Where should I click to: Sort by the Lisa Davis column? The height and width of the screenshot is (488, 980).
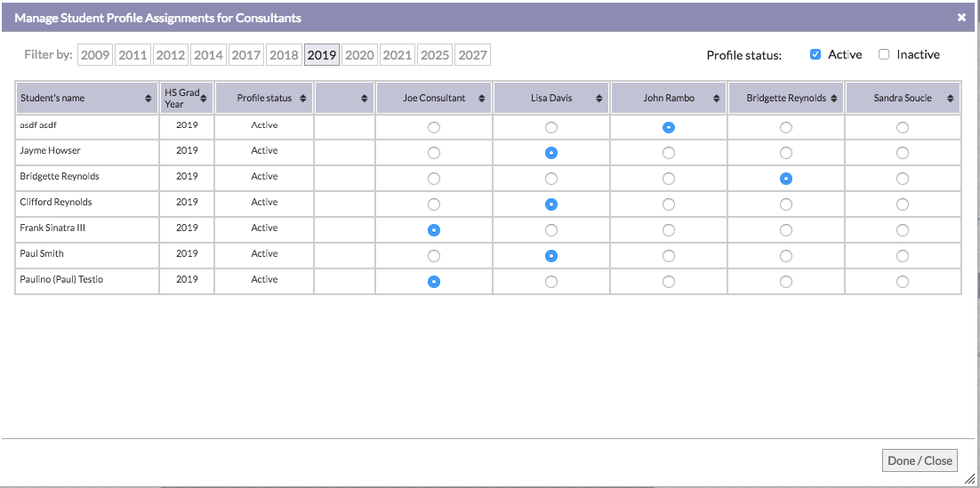pos(598,99)
